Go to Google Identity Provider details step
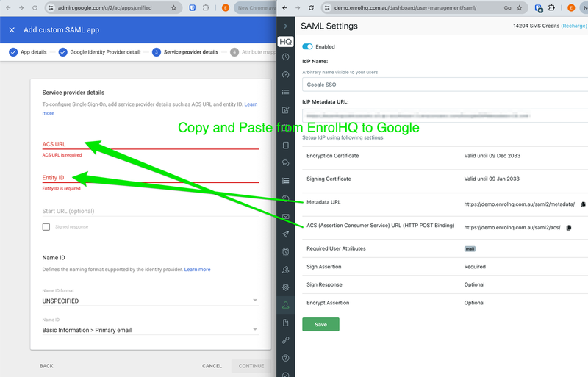 pyautogui.click(x=99, y=52)
